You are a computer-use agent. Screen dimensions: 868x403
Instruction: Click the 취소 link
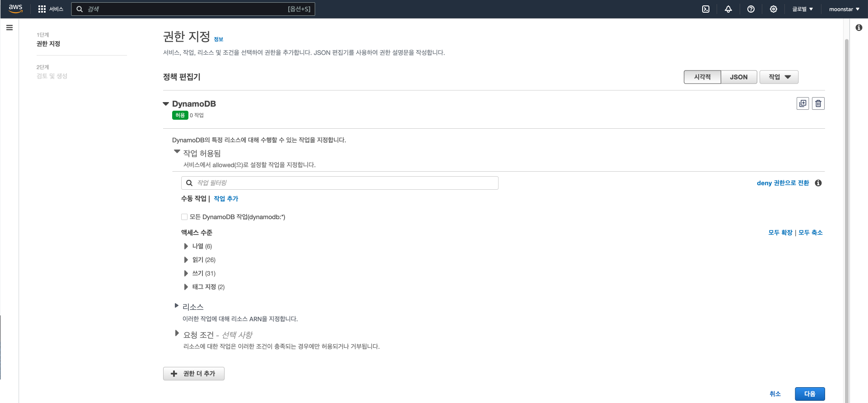[775, 394]
